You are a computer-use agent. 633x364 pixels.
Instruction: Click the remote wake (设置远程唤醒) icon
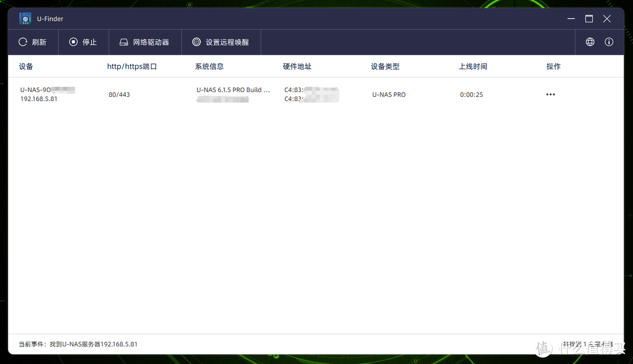coord(196,42)
